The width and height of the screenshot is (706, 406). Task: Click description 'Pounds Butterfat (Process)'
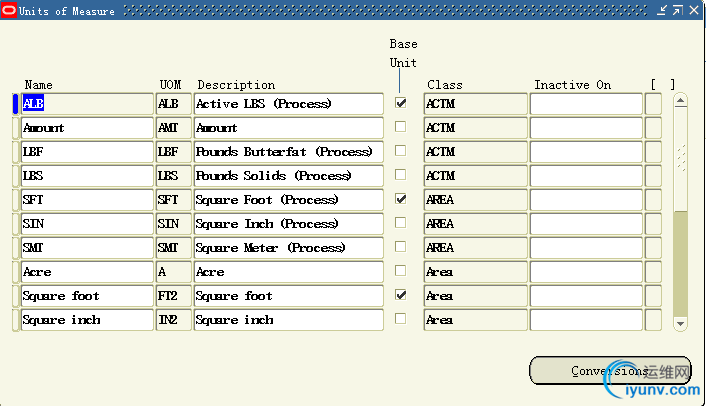click(289, 152)
